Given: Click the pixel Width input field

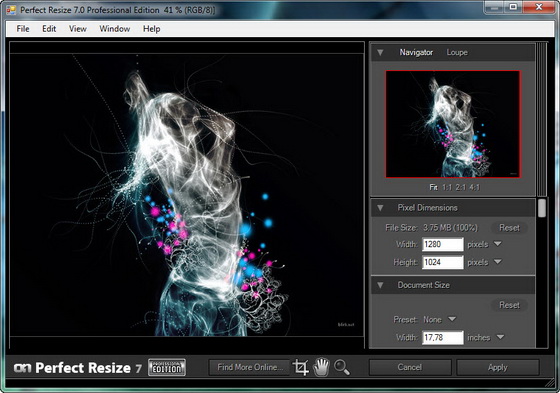Looking at the screenshot, I should 442,244.
